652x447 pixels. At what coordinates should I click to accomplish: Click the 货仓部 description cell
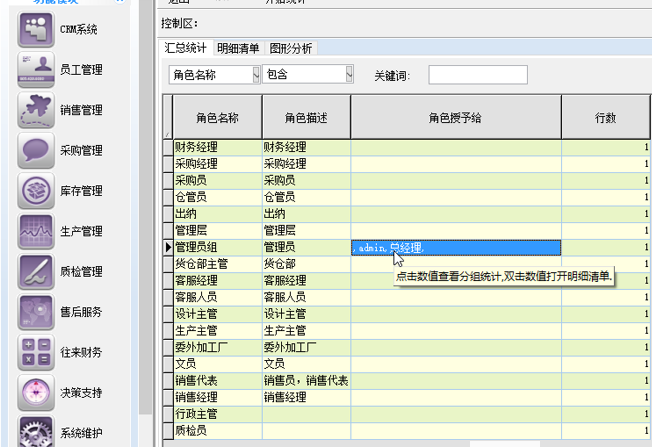coord(306,264)
